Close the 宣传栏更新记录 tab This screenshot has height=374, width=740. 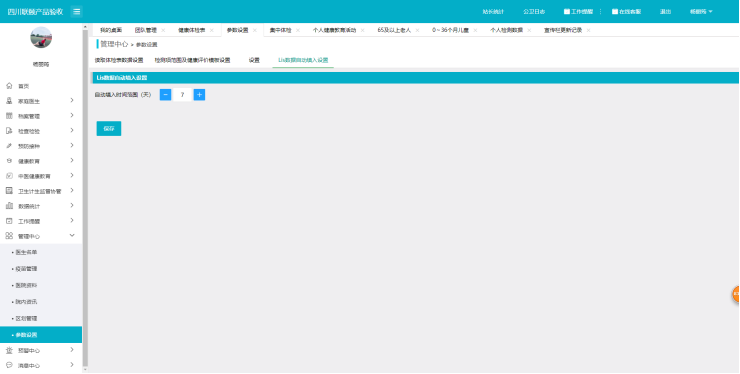pyautogui.click(x=589, y=30)
